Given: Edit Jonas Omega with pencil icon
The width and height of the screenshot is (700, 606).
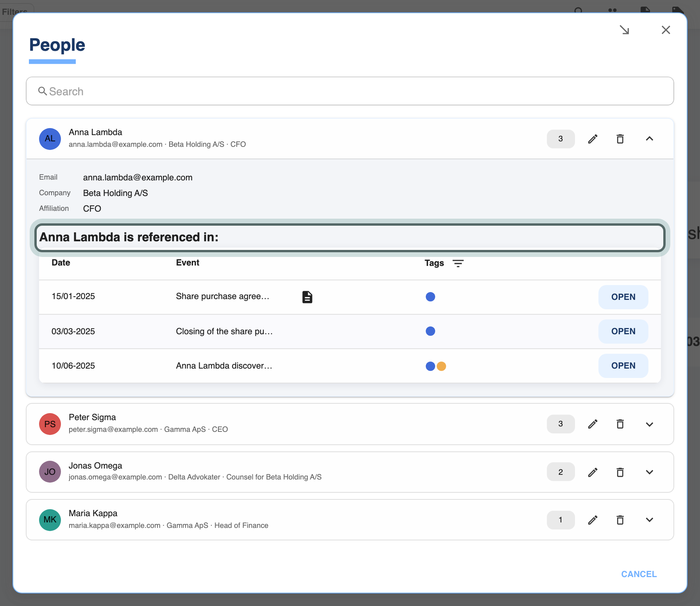Looking at the screenshot, I should (593, 472).
